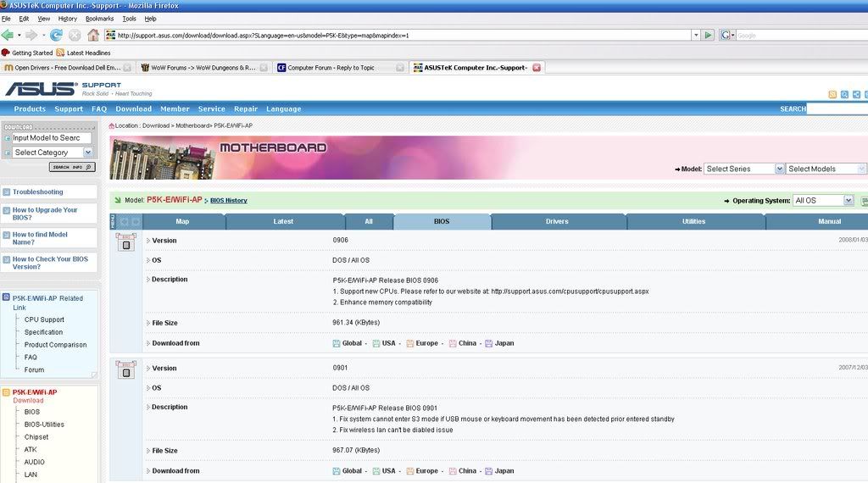The image size is (868, 483).
Task: Download BIOS 0906 from Global server
Action: click(347, 343)
